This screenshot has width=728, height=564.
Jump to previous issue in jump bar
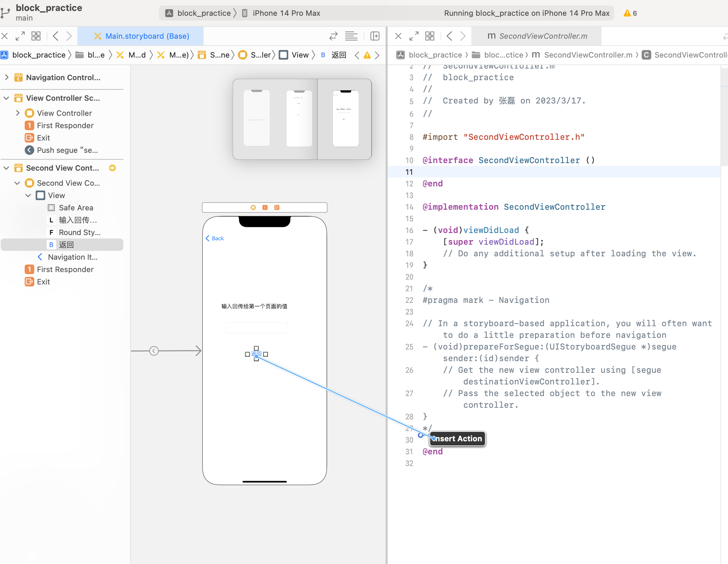coord(357,55)
